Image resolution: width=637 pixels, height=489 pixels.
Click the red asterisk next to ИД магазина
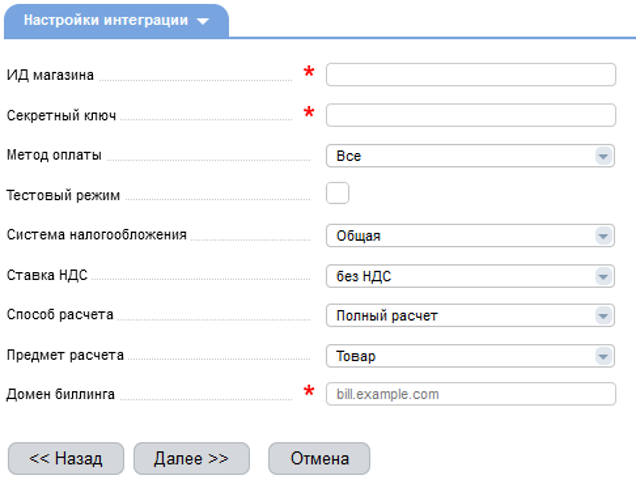[309, 74]
